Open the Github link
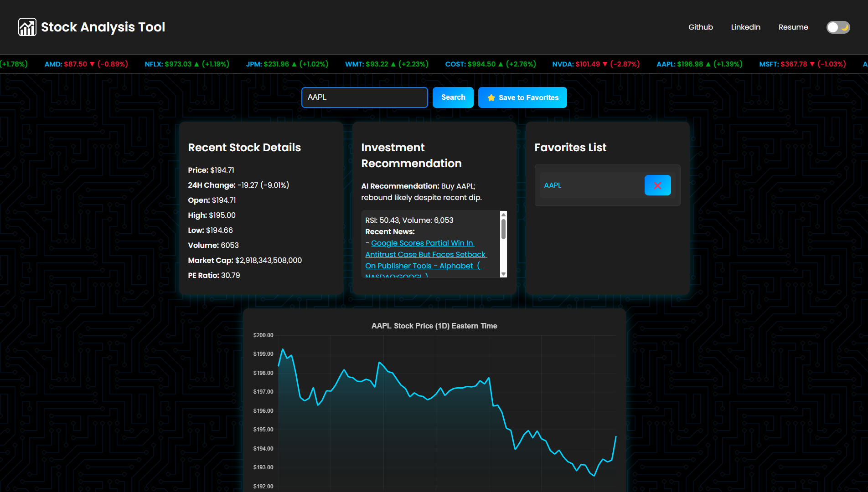The width and height of the screenshot is (868, 492). click(700, 27)
